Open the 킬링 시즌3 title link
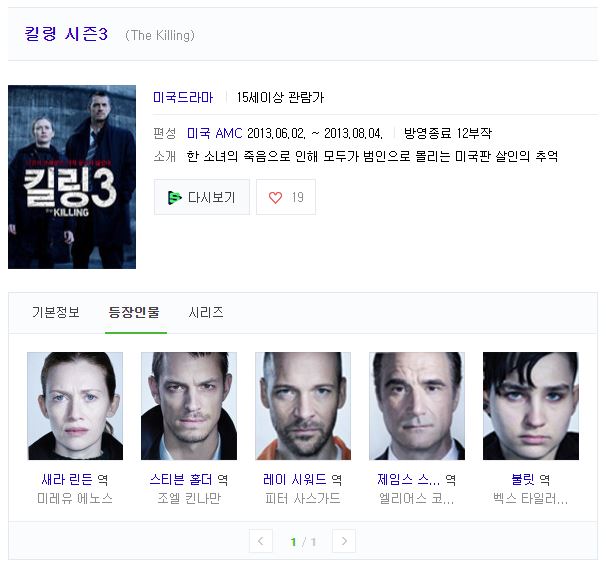The image size is (606, 569). click(x=66, y=34)
